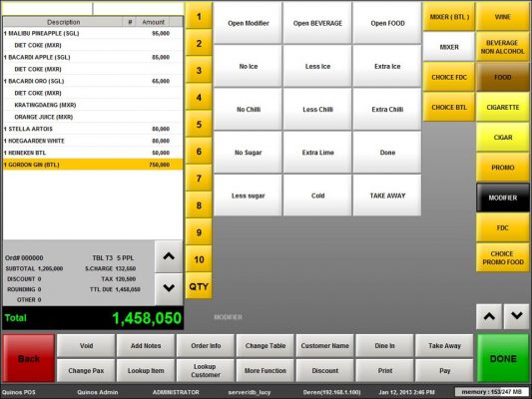The width and height of the screenshot is (532, 399).
Task: Apply the No Ice modifier
Action: click(249, 67)
